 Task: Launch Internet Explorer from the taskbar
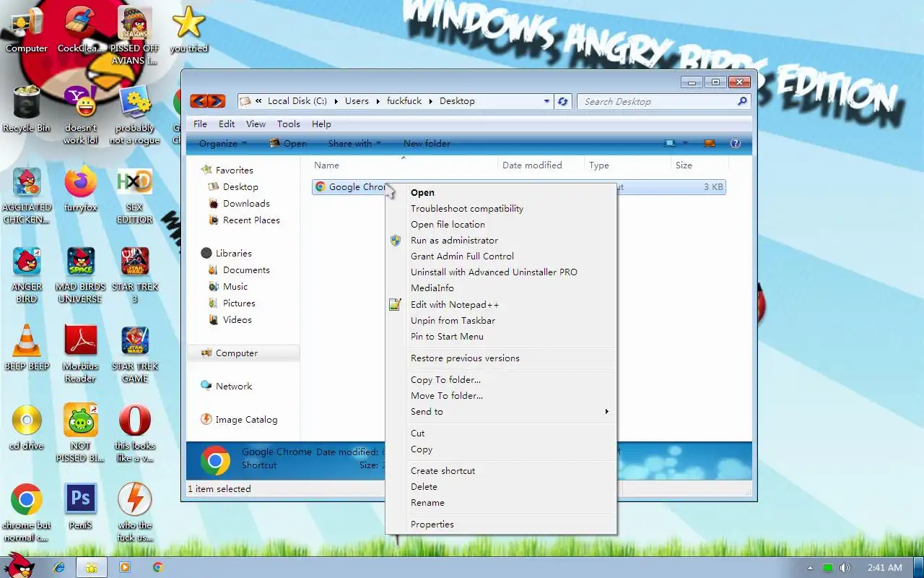pos(59,567)
